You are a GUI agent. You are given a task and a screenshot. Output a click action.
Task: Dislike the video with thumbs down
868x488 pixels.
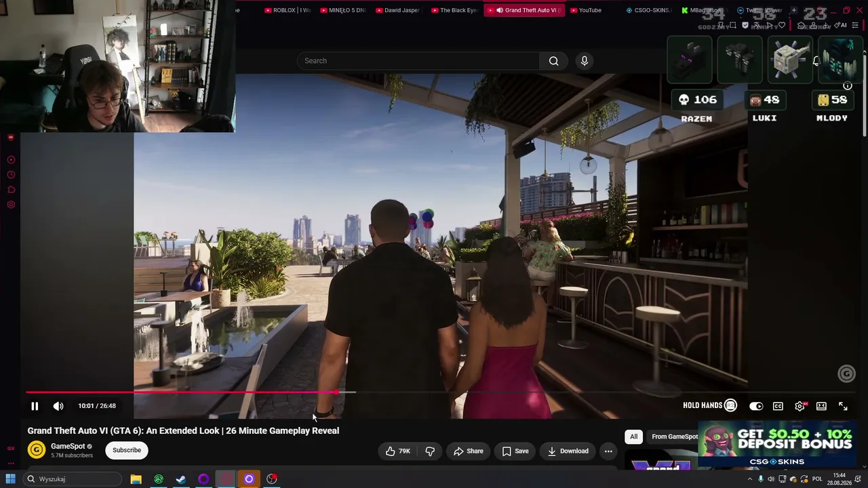click(430, 451)
